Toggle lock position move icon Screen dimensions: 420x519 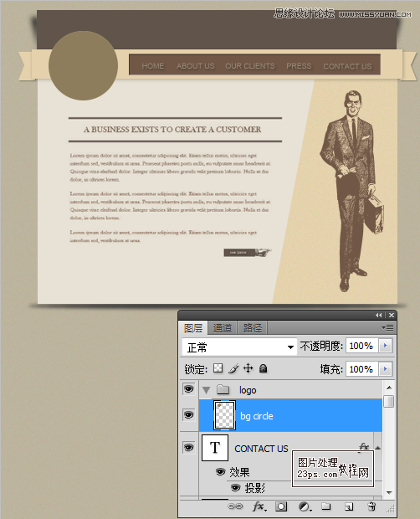248,368
